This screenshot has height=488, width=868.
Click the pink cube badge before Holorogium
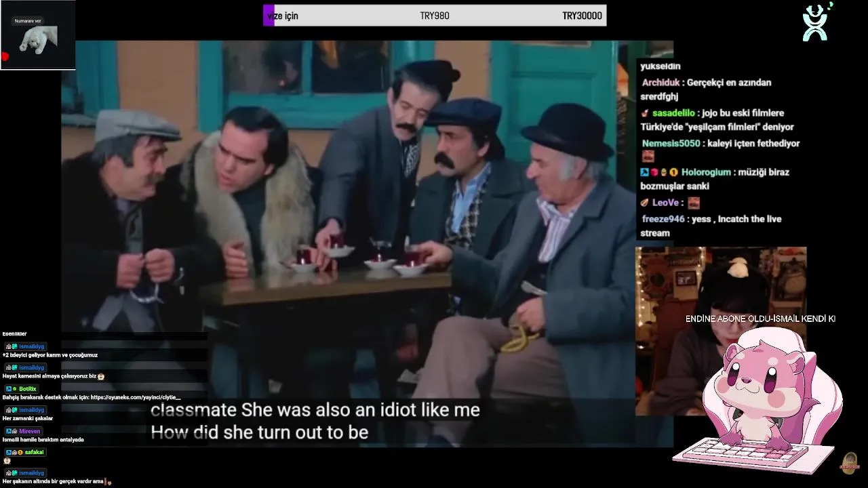(654, 172)
